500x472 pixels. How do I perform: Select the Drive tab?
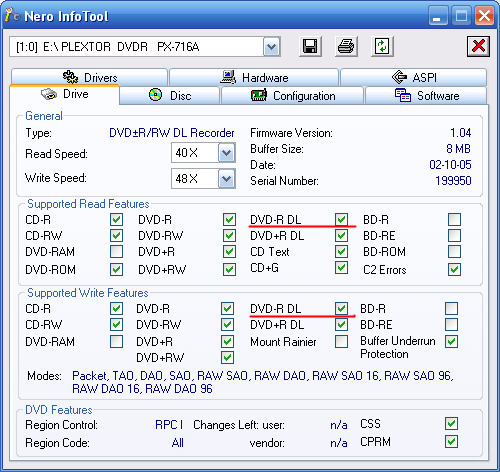click(x=65, y=94)
